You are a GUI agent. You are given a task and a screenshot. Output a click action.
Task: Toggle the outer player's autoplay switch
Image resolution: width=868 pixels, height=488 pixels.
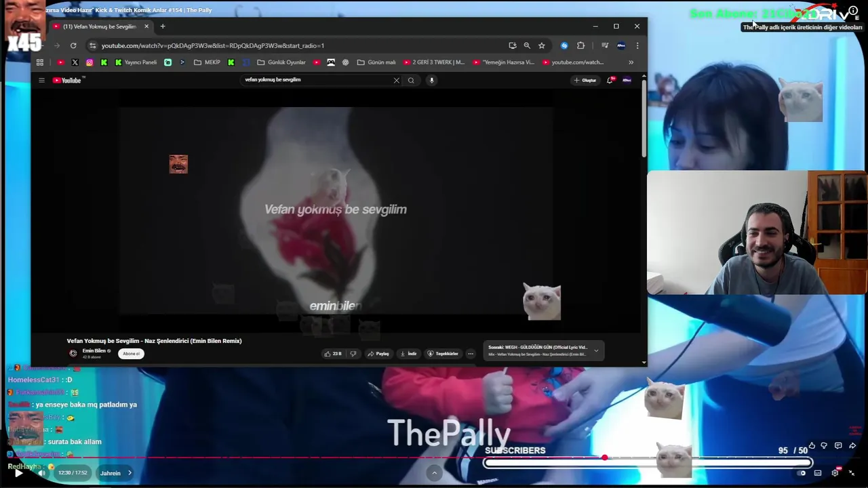click(x=801, y=473)
